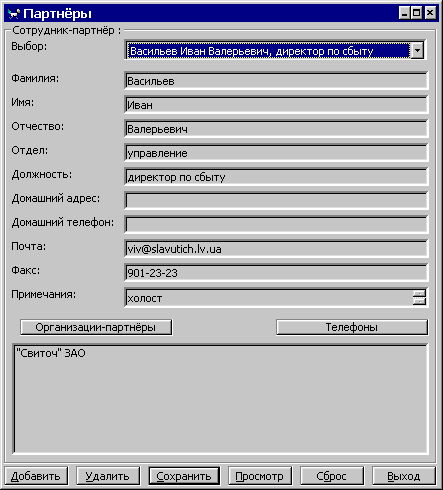Select the "Свиточ" ЗАО list entry
443x490 pixels.
[x=51, y=353]
